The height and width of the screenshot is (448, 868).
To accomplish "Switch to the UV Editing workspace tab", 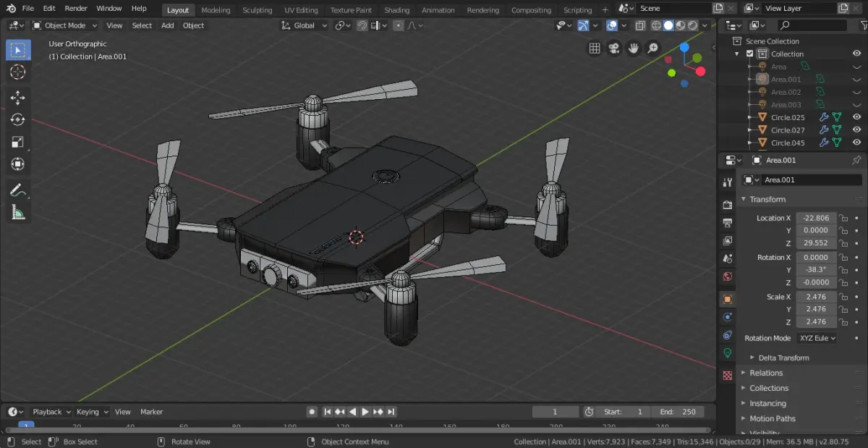I will 301,10.
